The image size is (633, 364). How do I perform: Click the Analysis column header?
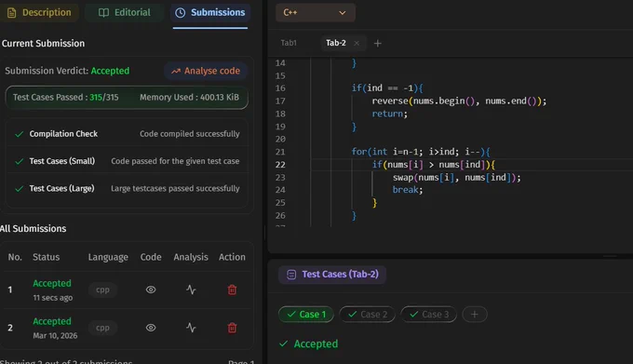(191, 257)
